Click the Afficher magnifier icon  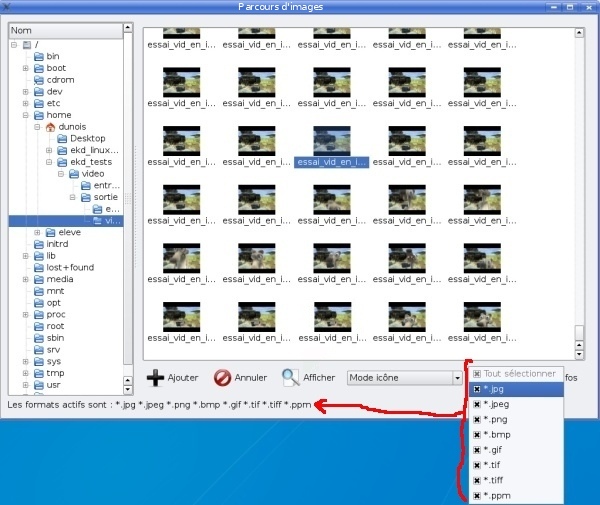point(290,378)
